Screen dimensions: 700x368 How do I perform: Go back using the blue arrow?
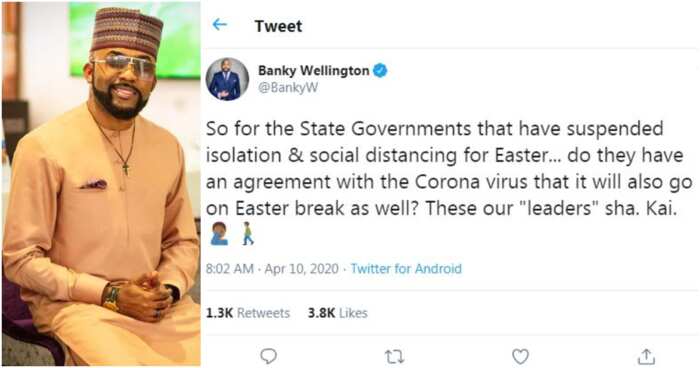click(220, 25)
